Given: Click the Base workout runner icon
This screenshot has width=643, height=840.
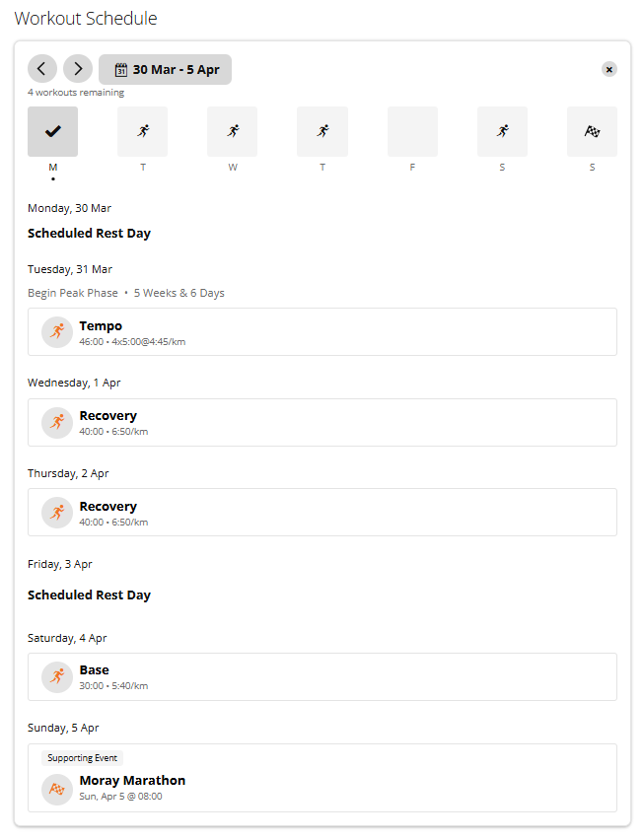Looking at the screenshot, I should click(57, 677).
